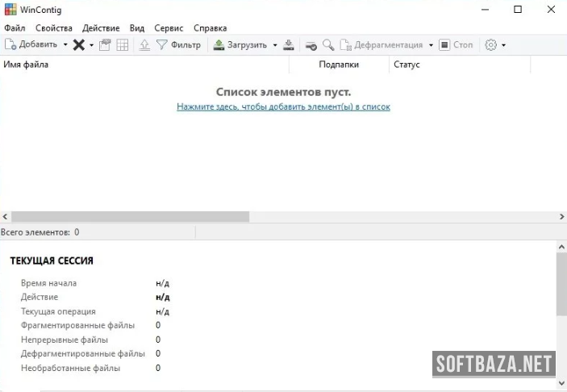
Task: Click the Статус column header
Action: click(x=406, y=65)
